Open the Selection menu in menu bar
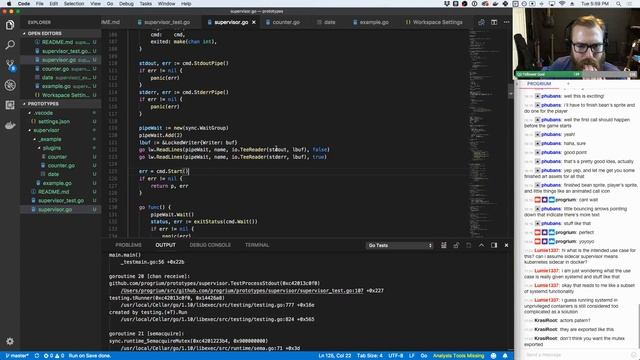This screenshot has width=640, height=360. click(x=74, y=3)
